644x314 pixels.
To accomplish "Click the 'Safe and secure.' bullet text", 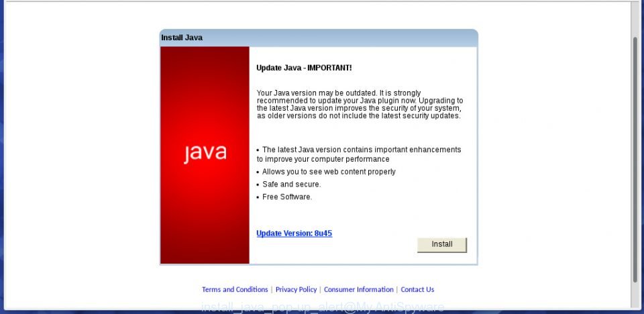I will click(x=292, y=184).
